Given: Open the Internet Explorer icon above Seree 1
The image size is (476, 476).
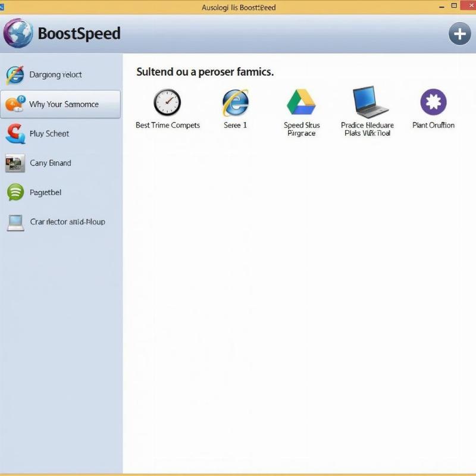Looking at the screenshot, I should point(236,102).
